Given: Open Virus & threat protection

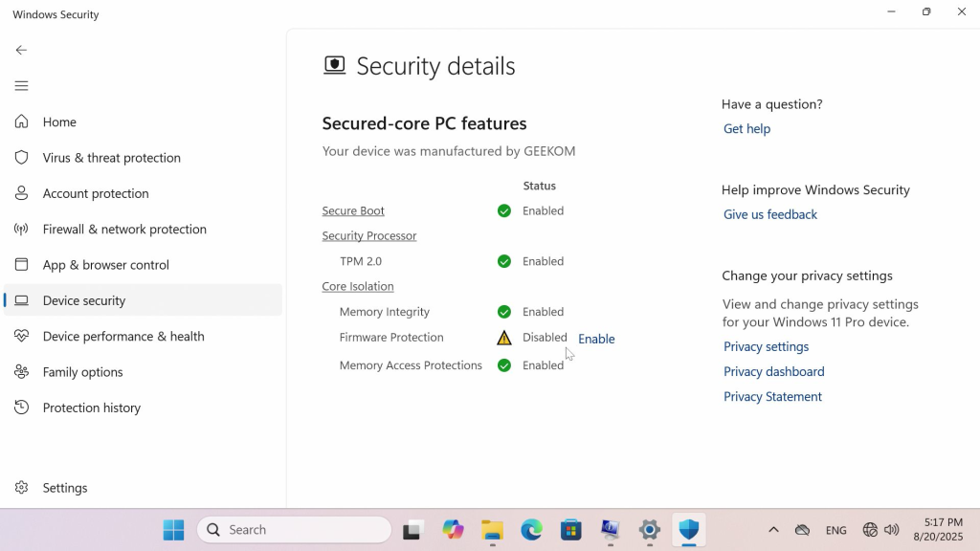Looking at the screenshot, I should 143,158.
